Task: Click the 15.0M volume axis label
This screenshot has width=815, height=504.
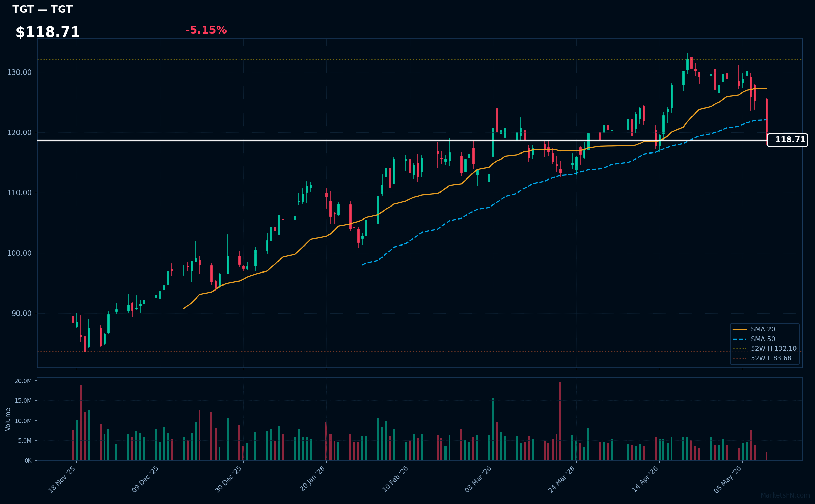Action: pos(23,401)
